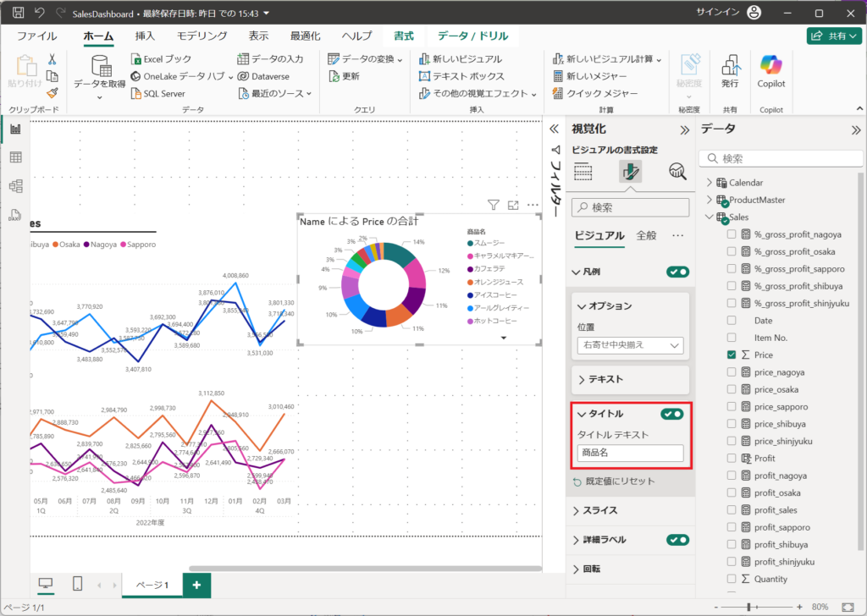Toggle the タイトル switch off
The image size is (867, 616).
point(671,414)
